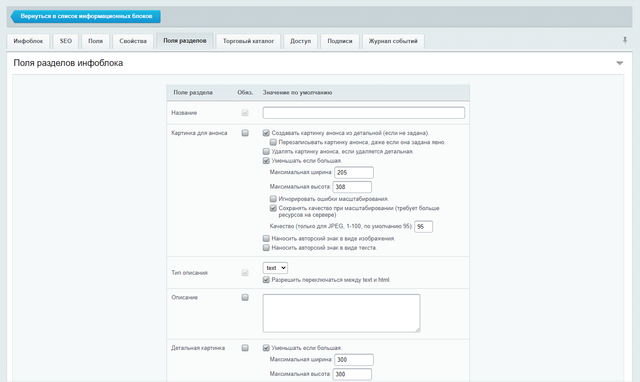Click the Название default value field
The width and height of the screenshot is (640, 382).
tap(364, 113)
